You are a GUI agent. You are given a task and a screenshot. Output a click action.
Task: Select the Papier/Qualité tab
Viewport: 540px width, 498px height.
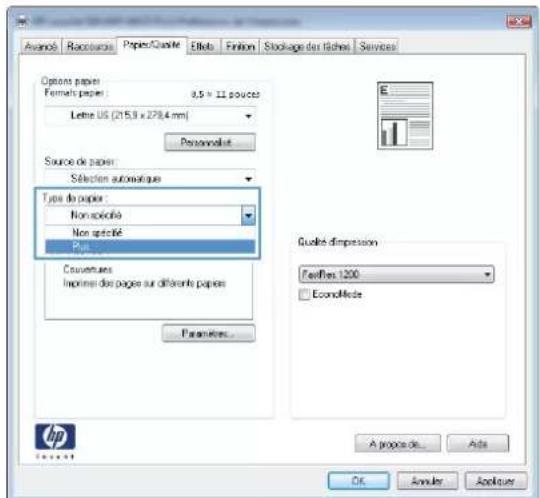pyautogui.click(x=152, y=45)
